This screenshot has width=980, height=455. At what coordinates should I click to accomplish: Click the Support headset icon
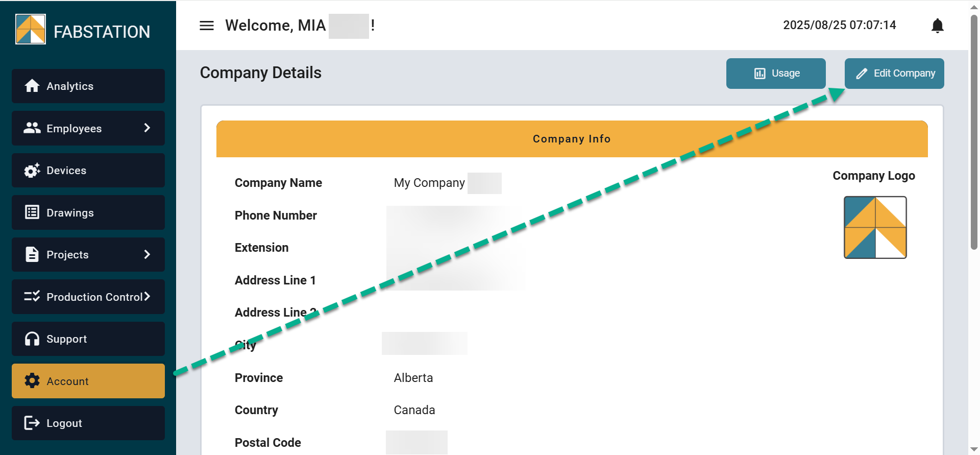[32, 339]
